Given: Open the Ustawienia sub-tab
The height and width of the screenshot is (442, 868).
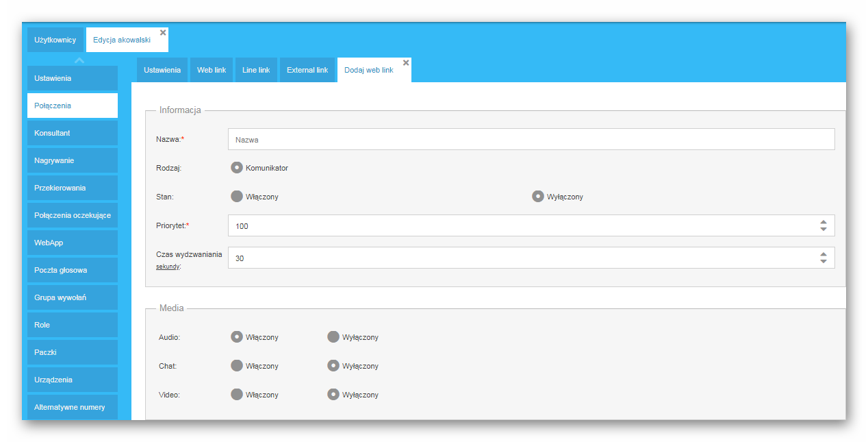Looking at the screenshot, I should tap(162, 70).
